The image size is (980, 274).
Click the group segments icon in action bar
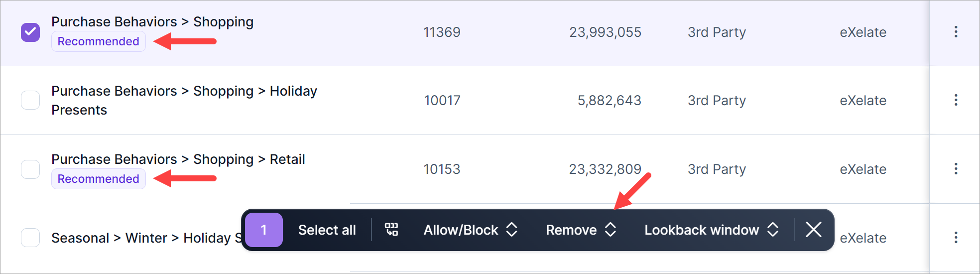391,230
